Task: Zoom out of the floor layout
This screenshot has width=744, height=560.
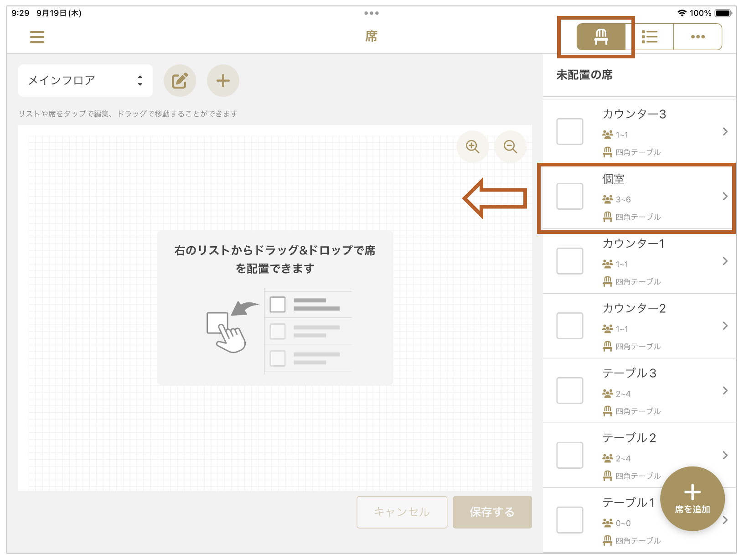Action: pyautogui.click(x=510, y=146)
